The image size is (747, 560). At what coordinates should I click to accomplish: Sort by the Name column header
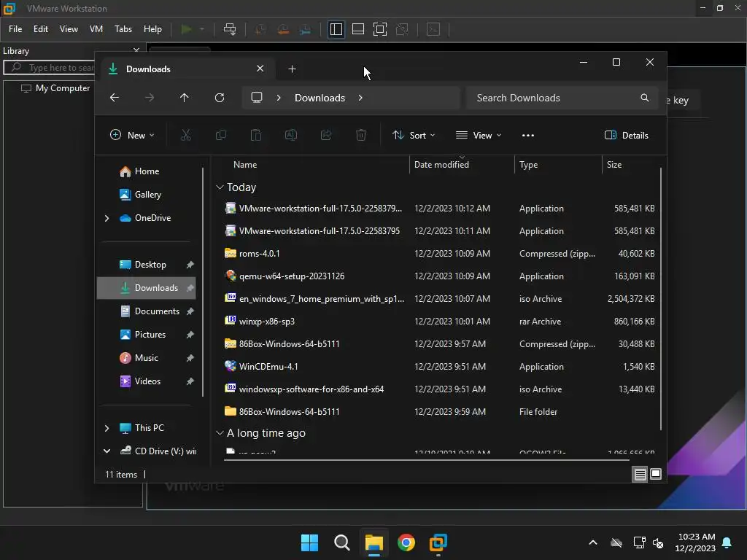245,165
